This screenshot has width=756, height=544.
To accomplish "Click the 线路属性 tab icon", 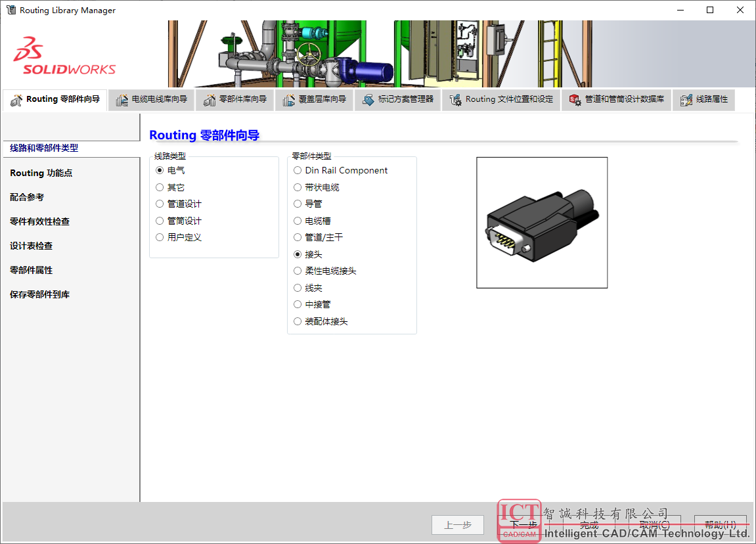I will tap(686, 100).
